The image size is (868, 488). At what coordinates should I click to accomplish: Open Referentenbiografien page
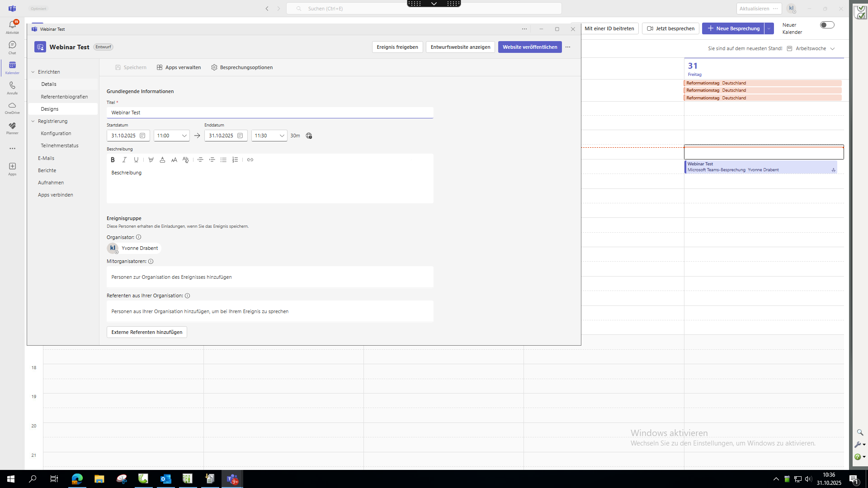[x=64, y=97]
